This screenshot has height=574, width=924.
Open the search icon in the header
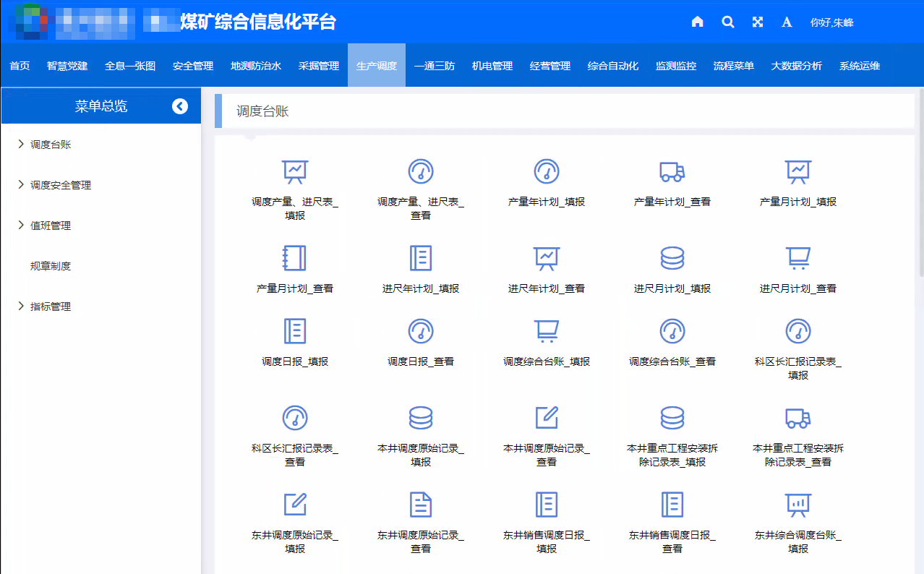click(x=727, y=22)
